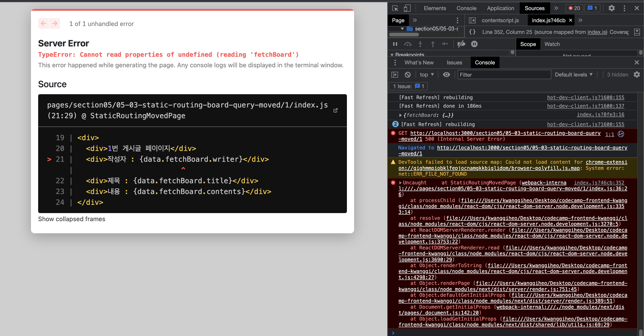
Task: Expand the Uncaught error stack trace
Action: coord(400,183)
